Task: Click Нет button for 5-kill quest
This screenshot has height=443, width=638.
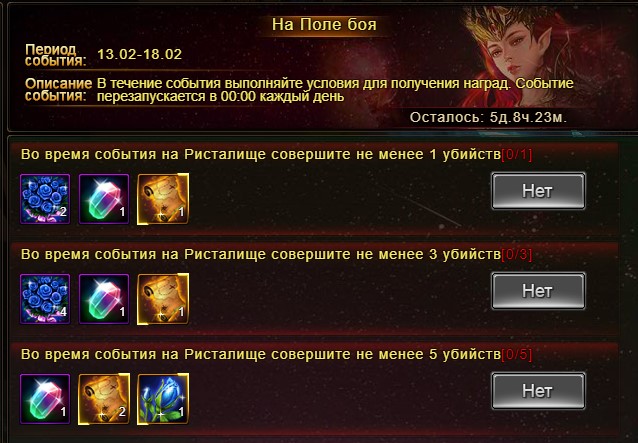Action: (x=538, y=391)
